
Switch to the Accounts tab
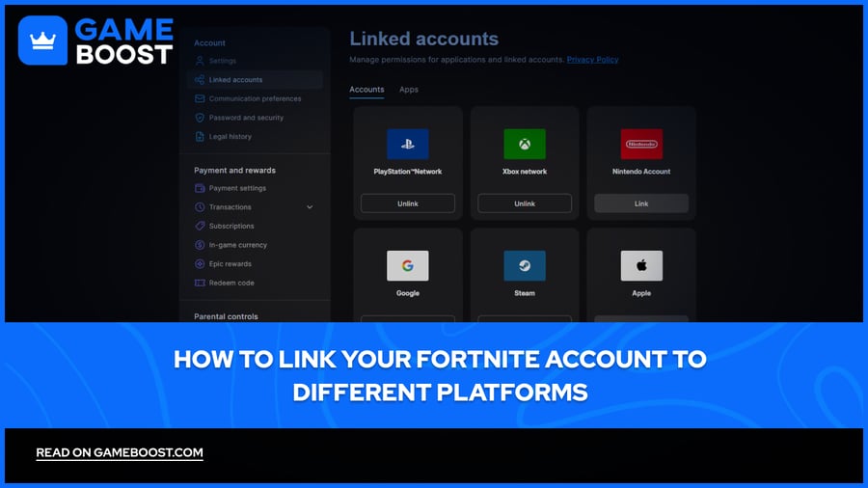coord(366,90)
